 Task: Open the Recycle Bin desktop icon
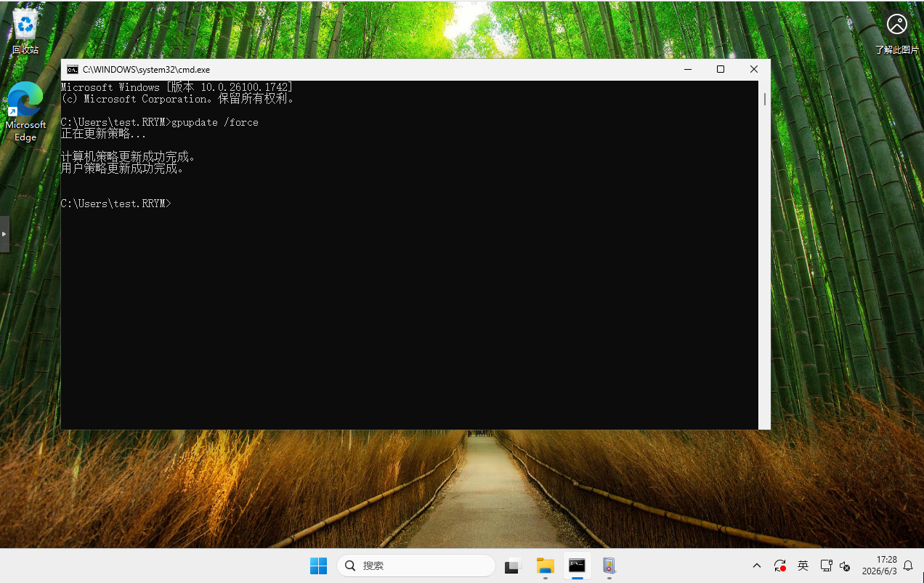pyautogui.click(x=25, y=32)
